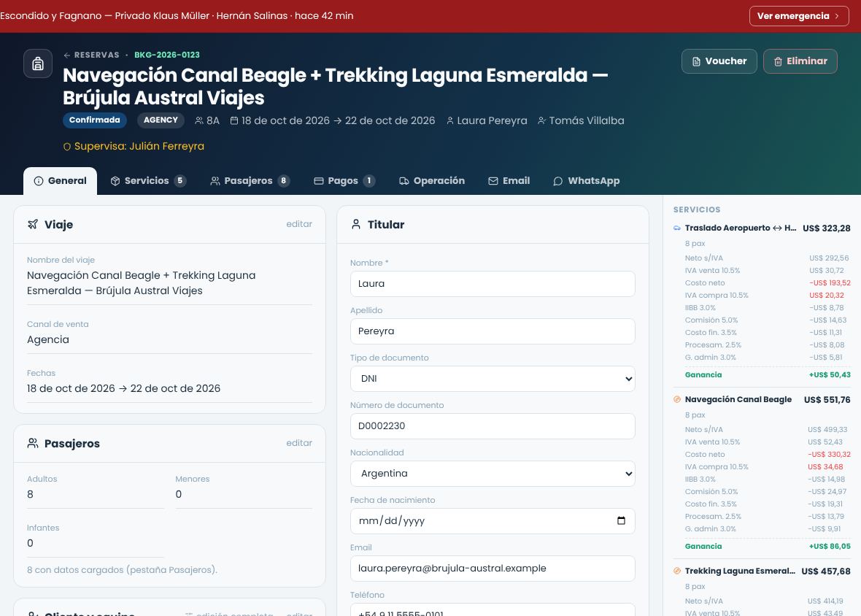Click editar in the Pasajeros card

point(299,443)
